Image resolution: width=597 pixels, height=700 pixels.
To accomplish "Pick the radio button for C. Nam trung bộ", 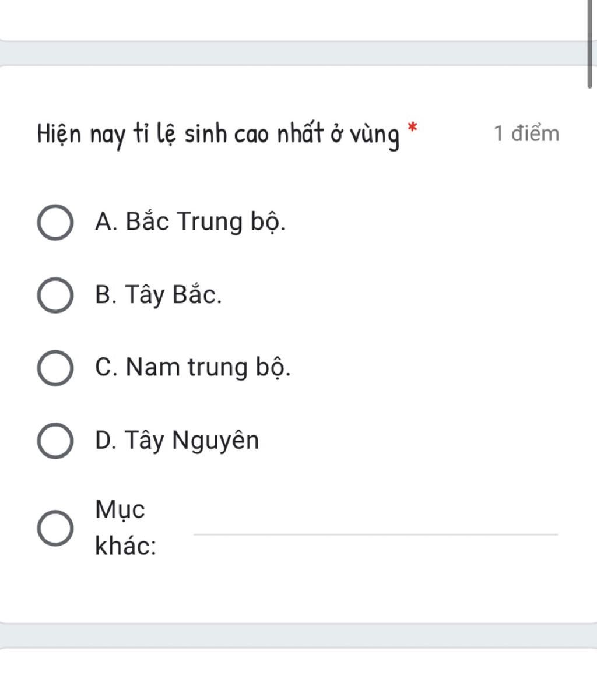I will click(55, 368).
